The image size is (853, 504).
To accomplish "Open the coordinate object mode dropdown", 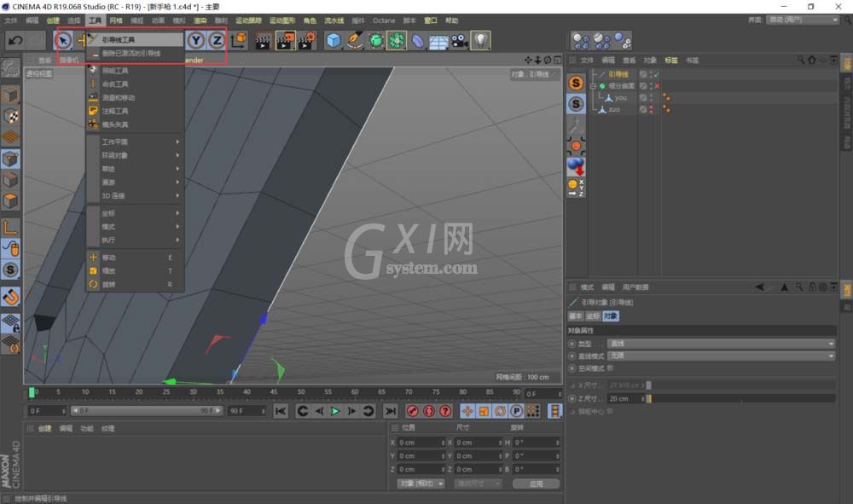I will 421,484.
